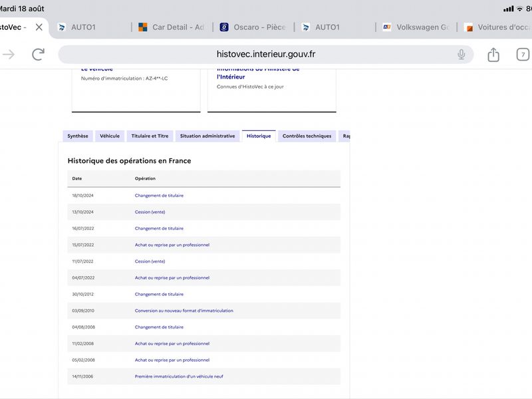Click Première immatriculation d'un véhicule neuf
Screen dimensions: 532x399
click(179, 376)
